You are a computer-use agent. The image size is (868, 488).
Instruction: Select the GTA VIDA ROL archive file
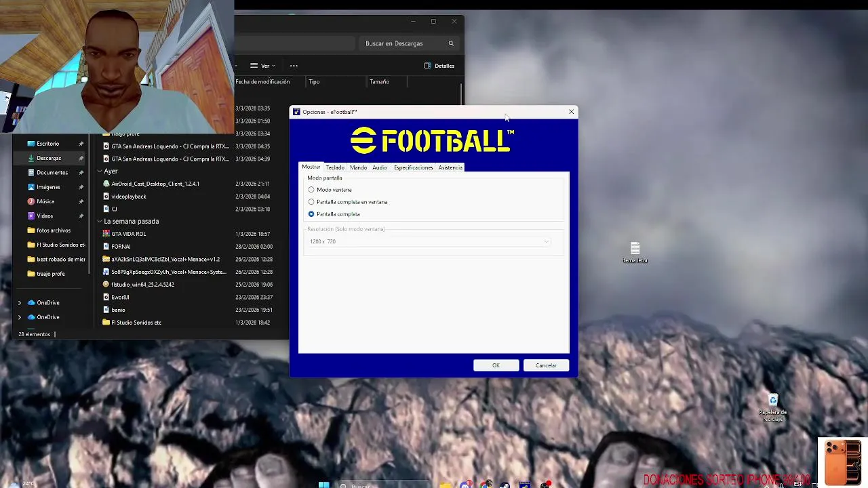click(128, 234)
